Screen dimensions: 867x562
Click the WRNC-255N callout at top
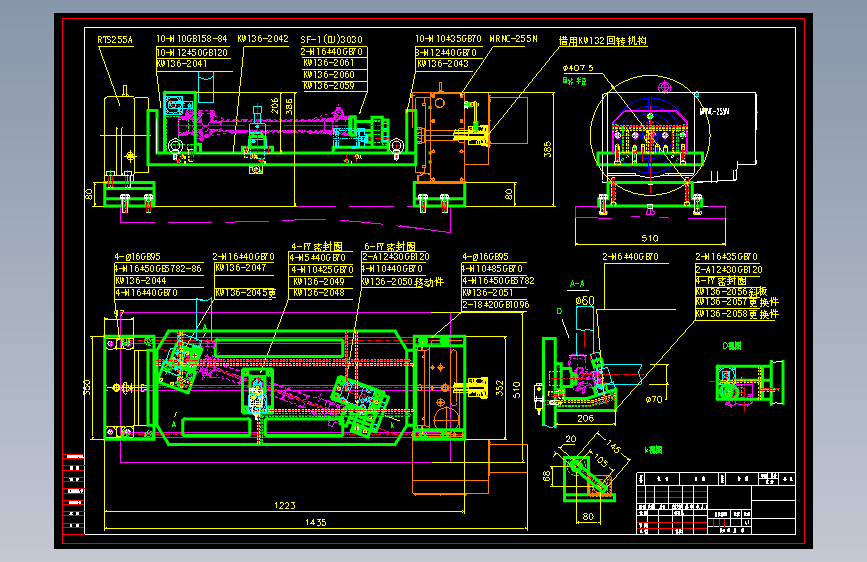pyautogui.click(x=514, y=39)
